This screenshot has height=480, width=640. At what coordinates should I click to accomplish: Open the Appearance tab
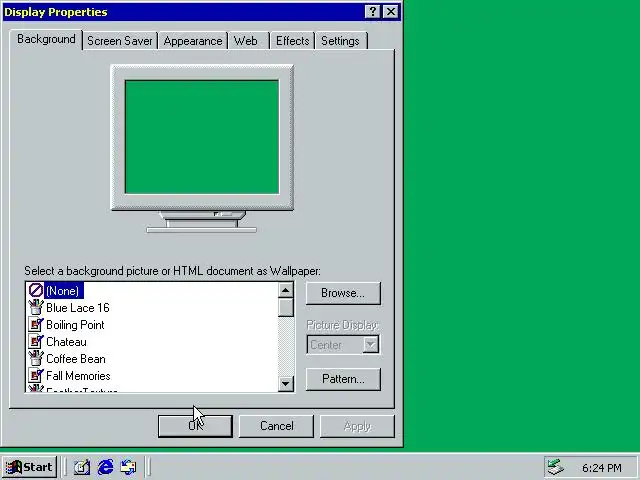[193, 41]
